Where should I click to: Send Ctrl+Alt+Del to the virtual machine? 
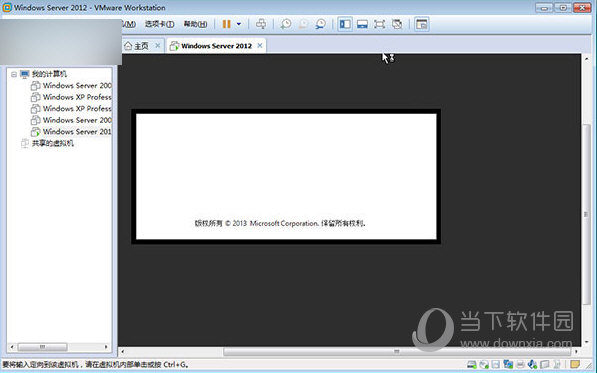(x=261, y=24)
